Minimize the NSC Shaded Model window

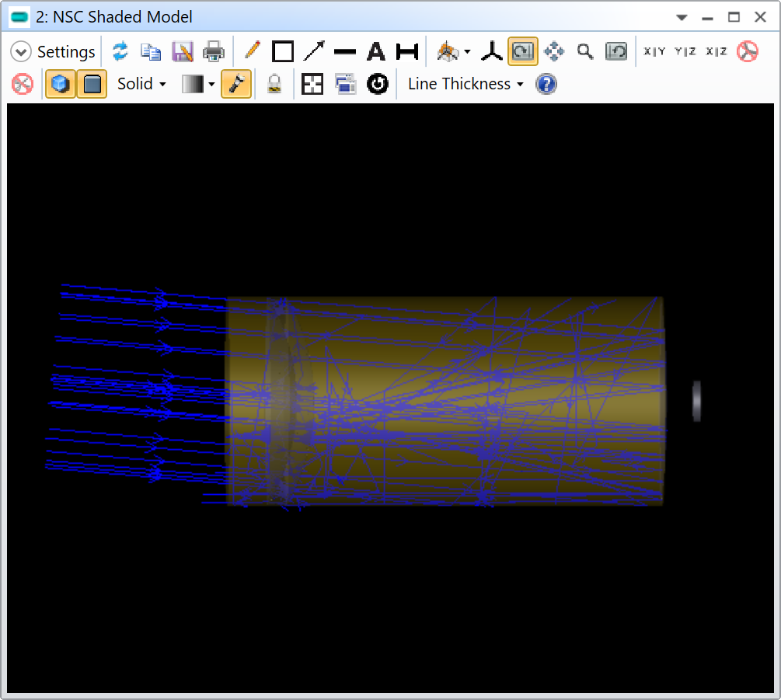[707, 18]
